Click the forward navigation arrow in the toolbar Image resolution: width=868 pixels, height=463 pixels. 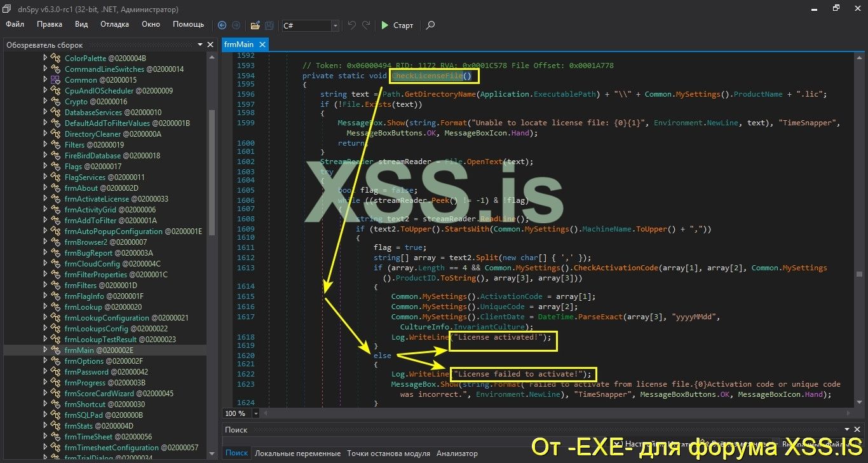(236, 25)
